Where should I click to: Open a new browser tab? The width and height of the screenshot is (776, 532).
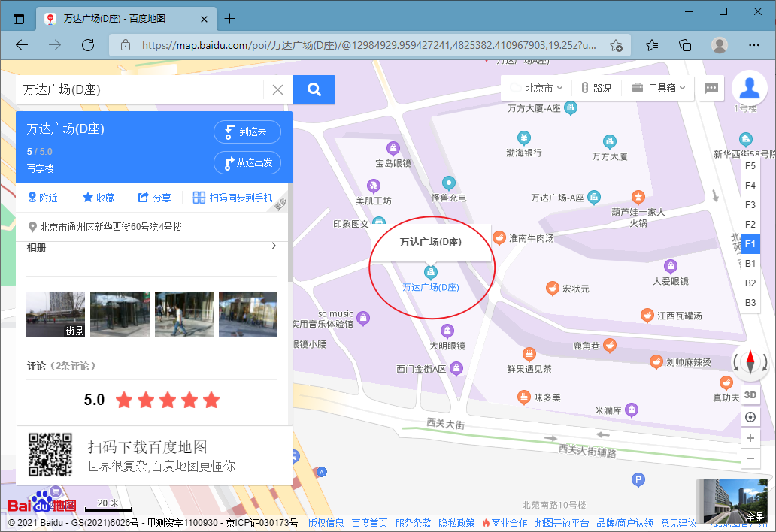pyautogui.click(x=229, y=19)
